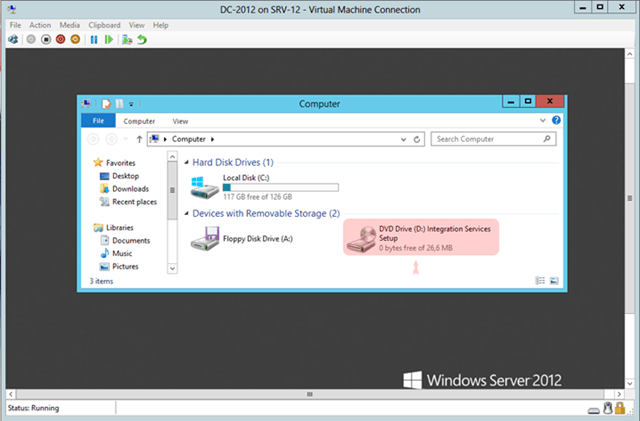Expand the breadcrumb arrow after Computer
This screenshot has width=640, height=421.
pyautogui.click(x=212, y=139)
